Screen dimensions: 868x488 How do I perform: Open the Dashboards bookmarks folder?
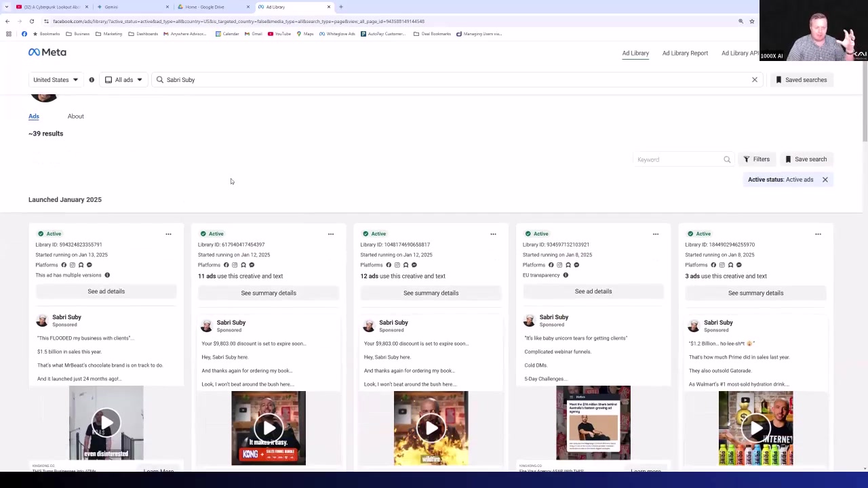(x=143, y=34)
